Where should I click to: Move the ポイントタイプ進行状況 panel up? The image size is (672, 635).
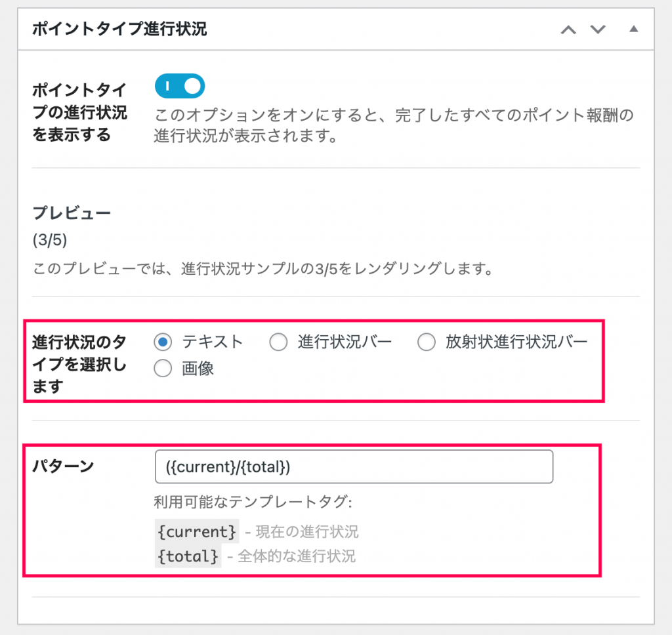coord(569,30)
